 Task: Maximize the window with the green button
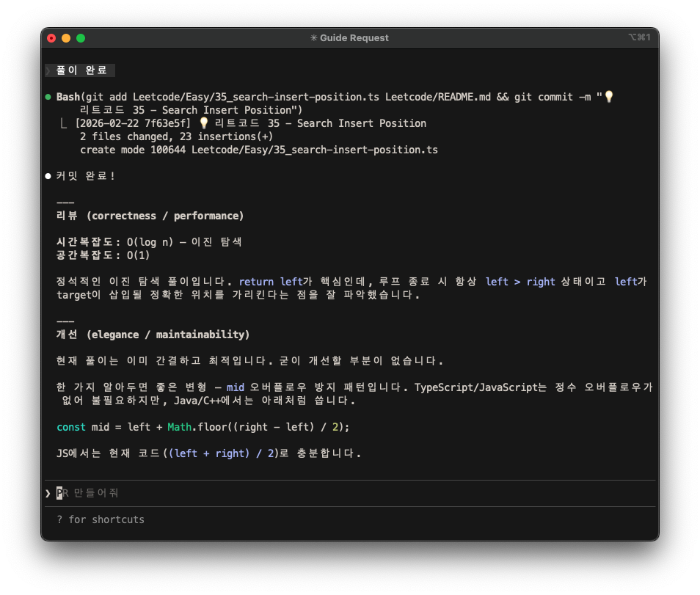(x=81, y=38)
